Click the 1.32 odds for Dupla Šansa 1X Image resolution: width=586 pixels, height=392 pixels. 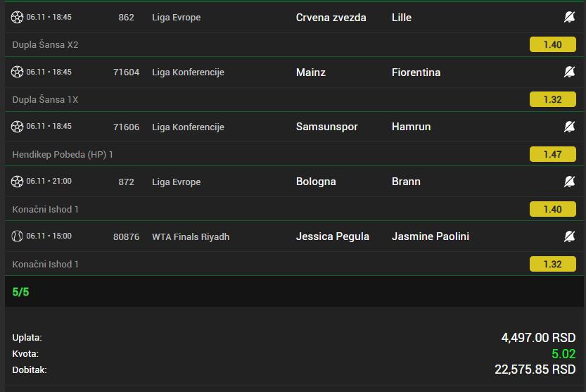pos(552,99)
